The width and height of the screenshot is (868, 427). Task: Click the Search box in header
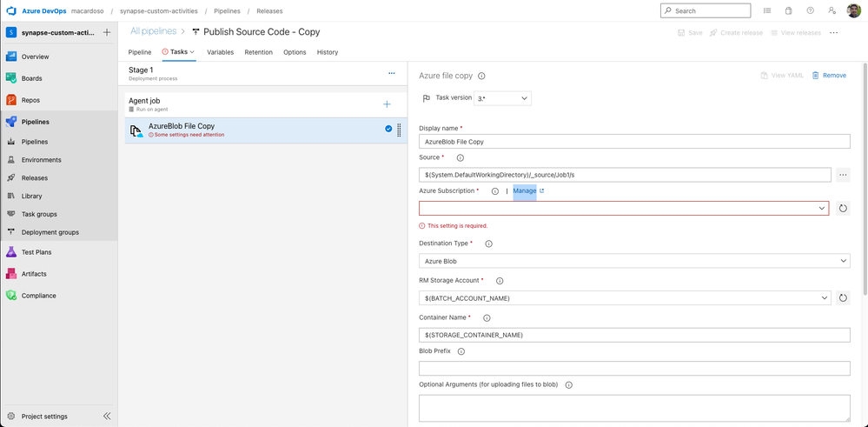706,10
